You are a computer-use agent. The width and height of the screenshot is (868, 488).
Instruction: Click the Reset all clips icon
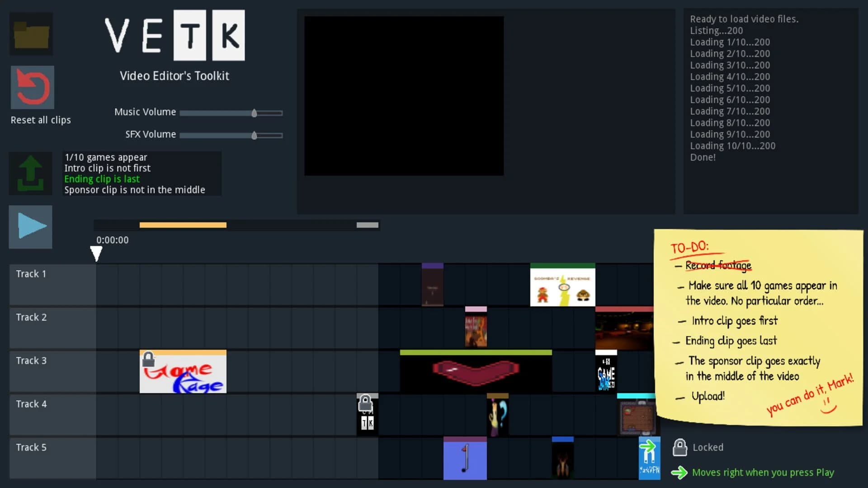click(32, 87)
